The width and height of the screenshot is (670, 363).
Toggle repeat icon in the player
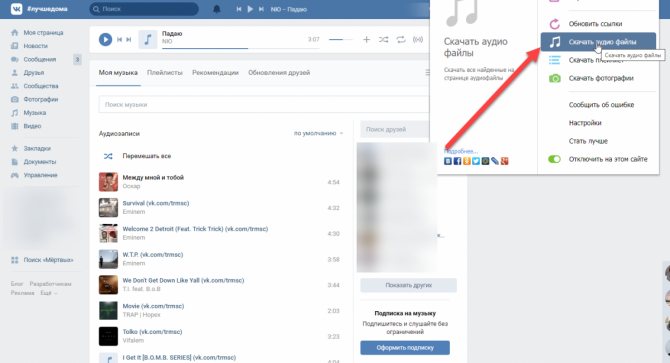(400, 40)
